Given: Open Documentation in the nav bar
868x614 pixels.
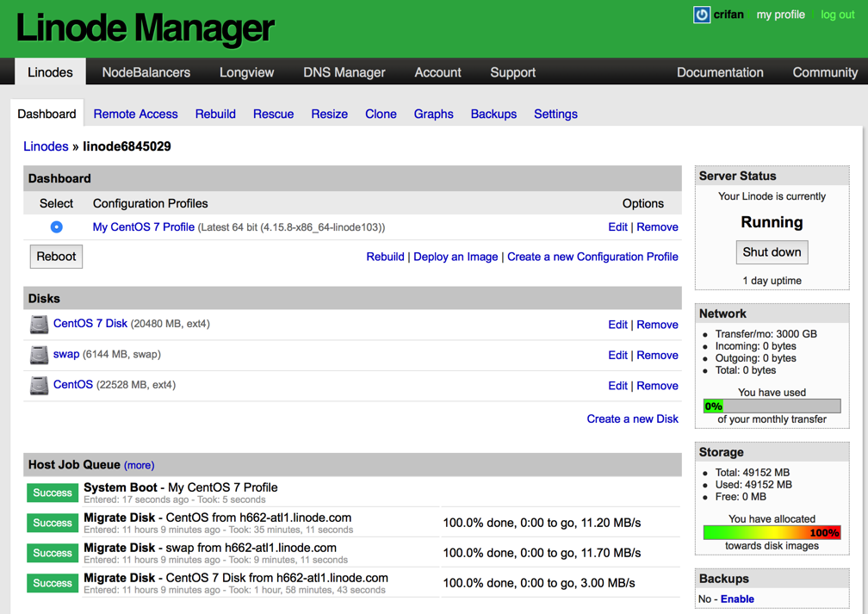Looking at the screenshot, I should point(720,72).
